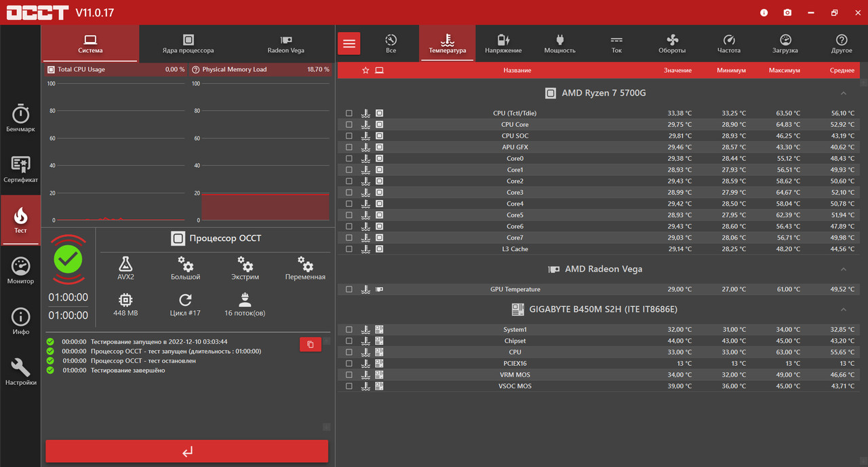Click the log scrollbar up arrow
Screen dimensions: 868x467
[326, 341]
